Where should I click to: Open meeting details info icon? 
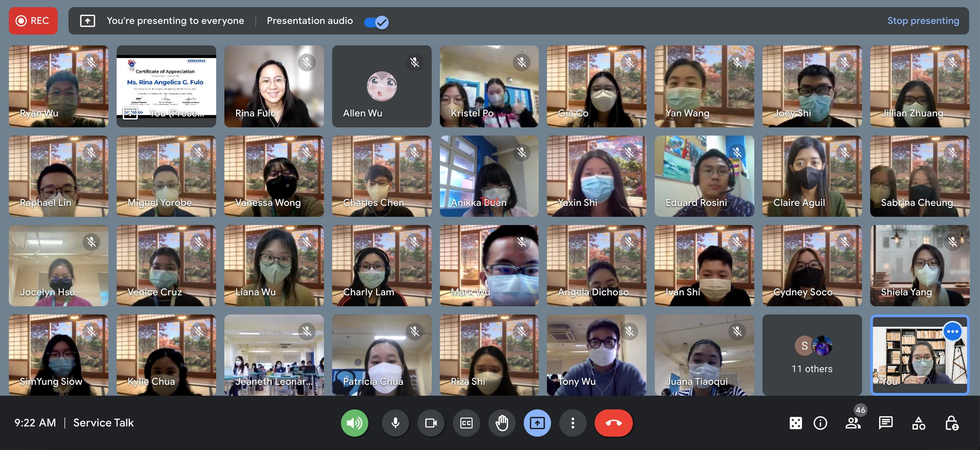pyautogui.click(x=820, y=423)
